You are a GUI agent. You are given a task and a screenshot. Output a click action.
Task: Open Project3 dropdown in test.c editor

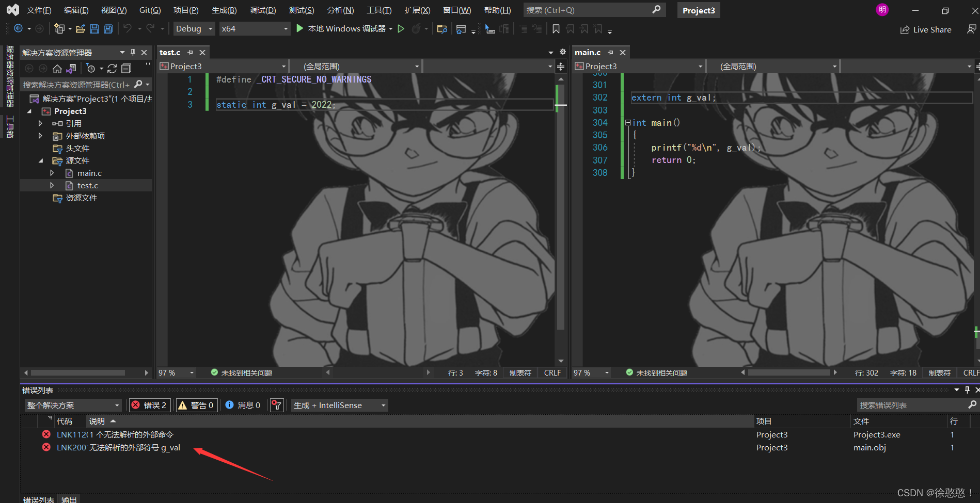click(x=223, y=66)
